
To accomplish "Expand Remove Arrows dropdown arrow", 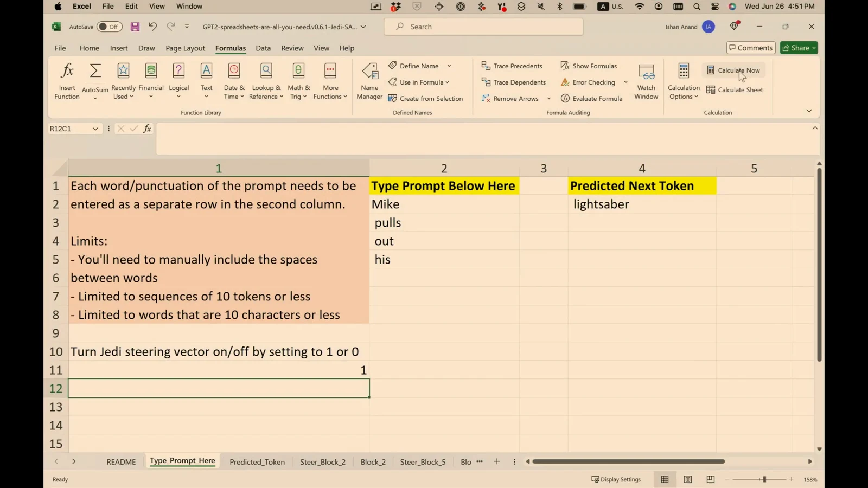I will click(x=548, y=98).
